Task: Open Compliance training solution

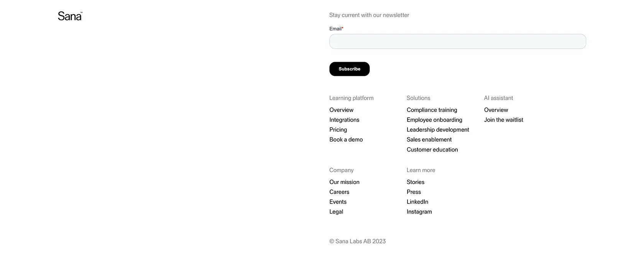Action: coord(432,110)
